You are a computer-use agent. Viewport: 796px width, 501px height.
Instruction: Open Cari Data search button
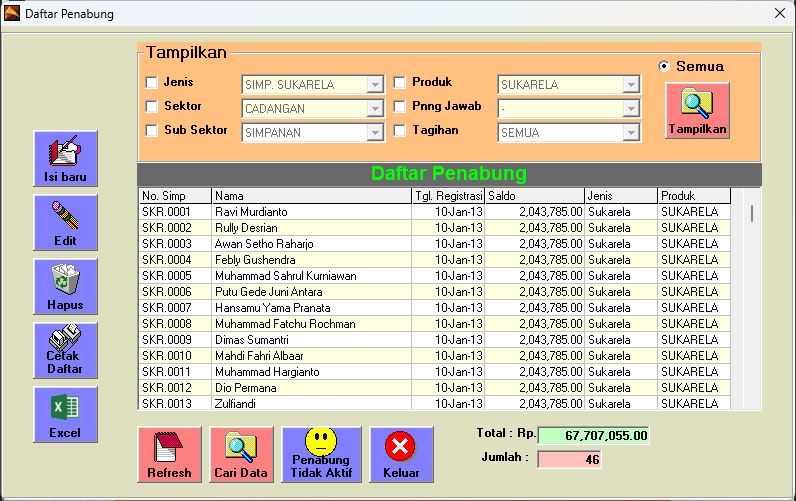point(241,455)
